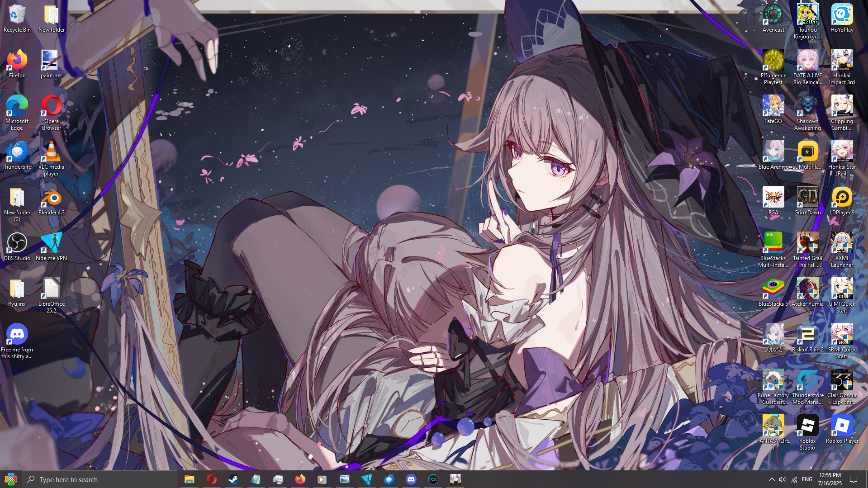Select the Touhou Kinjoukyo desktop icon
Image resolution: width=868 pixels, height=488 pixels.
point(807,22)
